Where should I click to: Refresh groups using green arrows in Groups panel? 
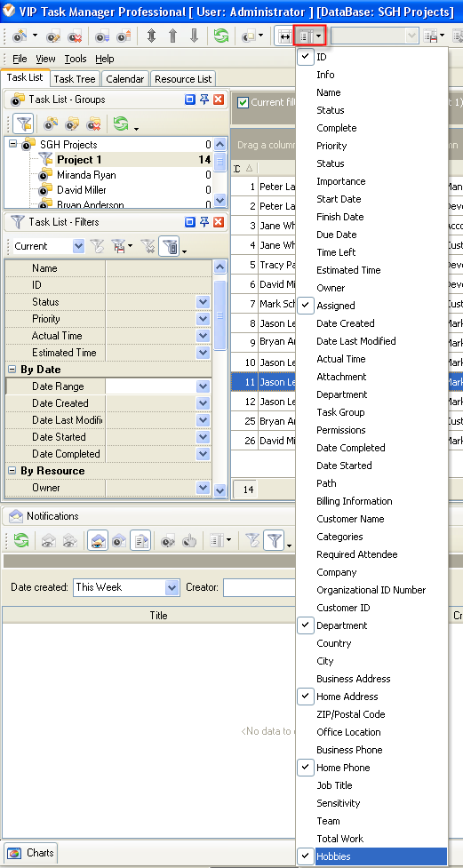(x=121, y=123)
